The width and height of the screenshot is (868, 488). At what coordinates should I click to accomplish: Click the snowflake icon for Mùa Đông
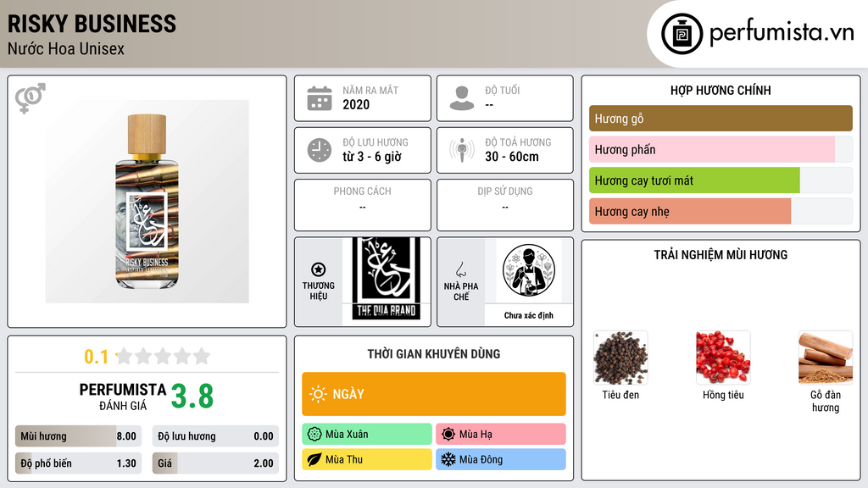[448, 459]
